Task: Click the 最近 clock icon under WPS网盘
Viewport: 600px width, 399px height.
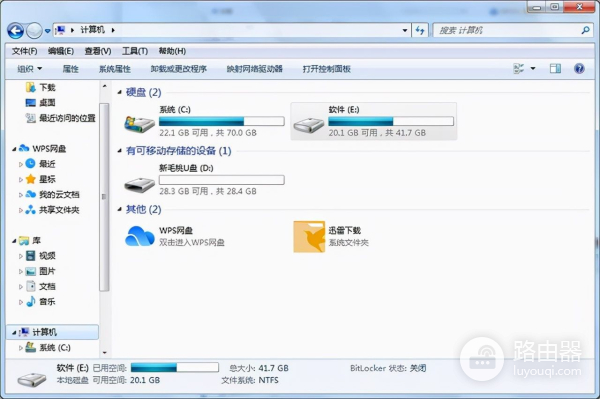Action: click(x=30, y=164)
